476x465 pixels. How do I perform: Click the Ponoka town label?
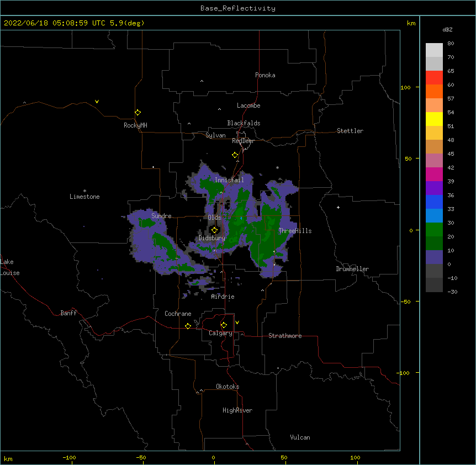point(265,75)
